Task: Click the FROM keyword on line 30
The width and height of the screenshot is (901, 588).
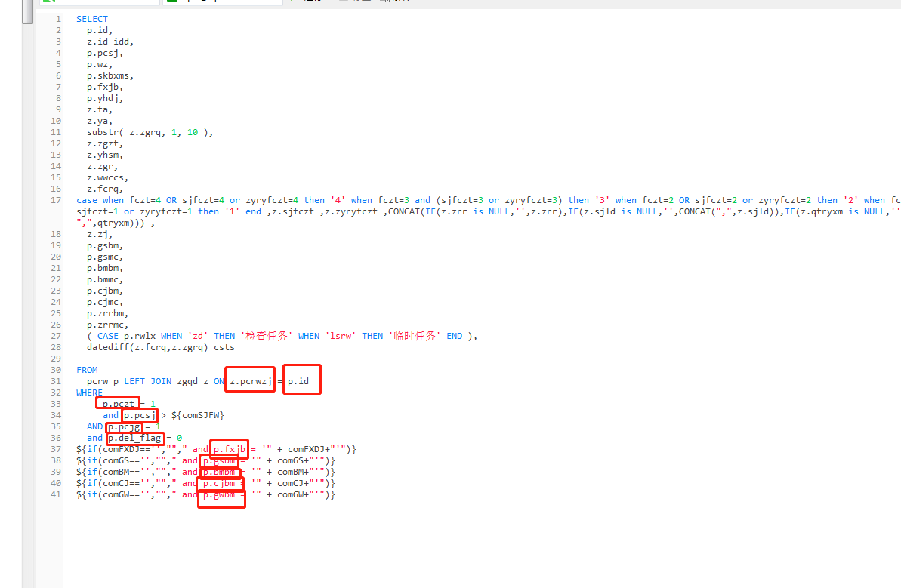Action: [x=87, y=371]
